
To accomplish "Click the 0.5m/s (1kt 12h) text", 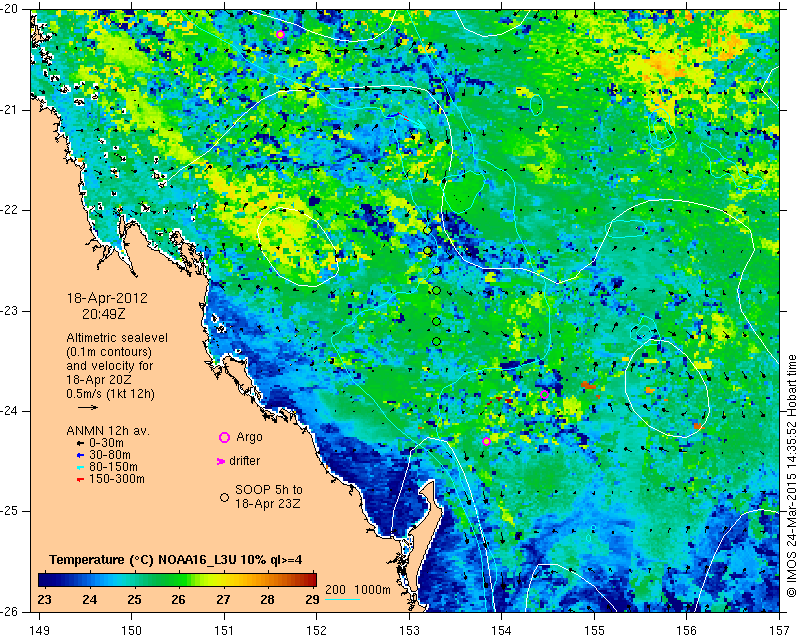I will click(x=110, y=394).
